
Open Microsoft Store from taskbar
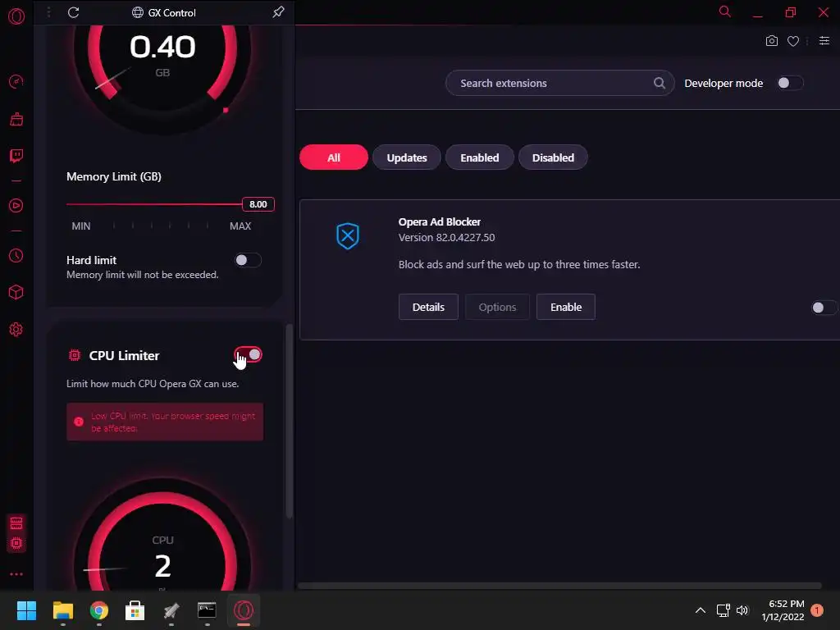(135, 610)
